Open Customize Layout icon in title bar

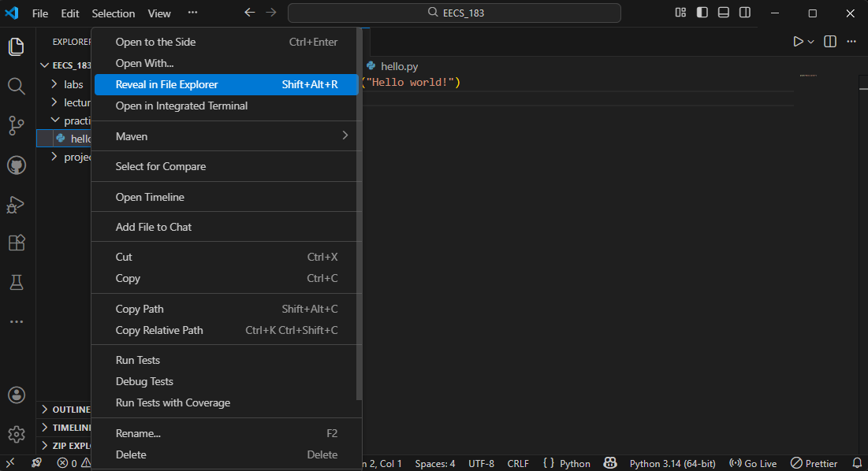[x=680, y=13]
